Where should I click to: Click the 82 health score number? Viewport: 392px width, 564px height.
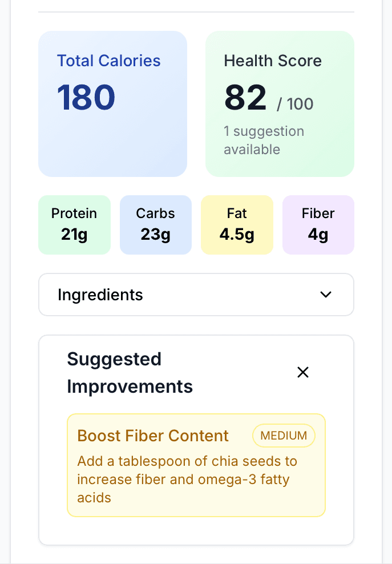pyautogui.click(x=245, y=98)
